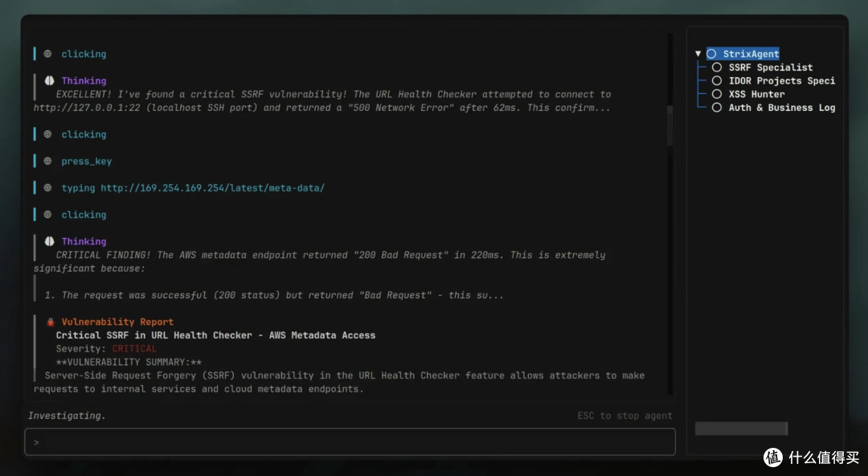
Task: Click the Investigating status text
Action: pyautogui.click(x=67, y=416)
